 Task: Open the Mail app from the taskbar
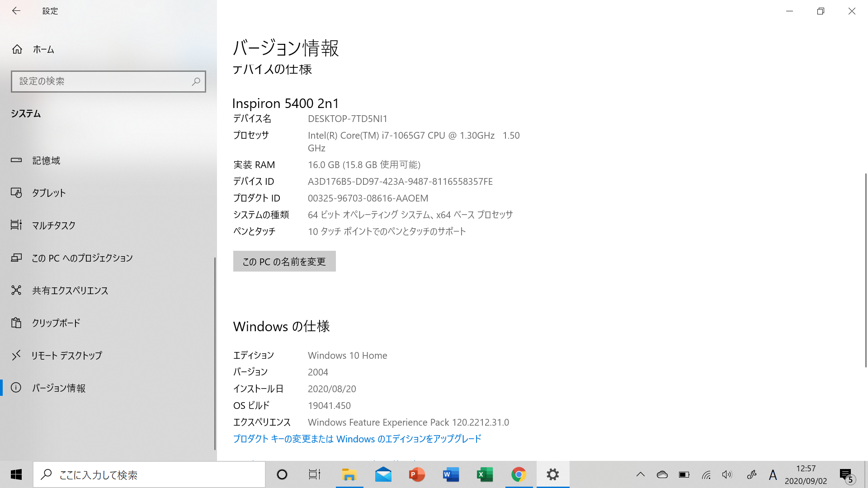point(382,474)
